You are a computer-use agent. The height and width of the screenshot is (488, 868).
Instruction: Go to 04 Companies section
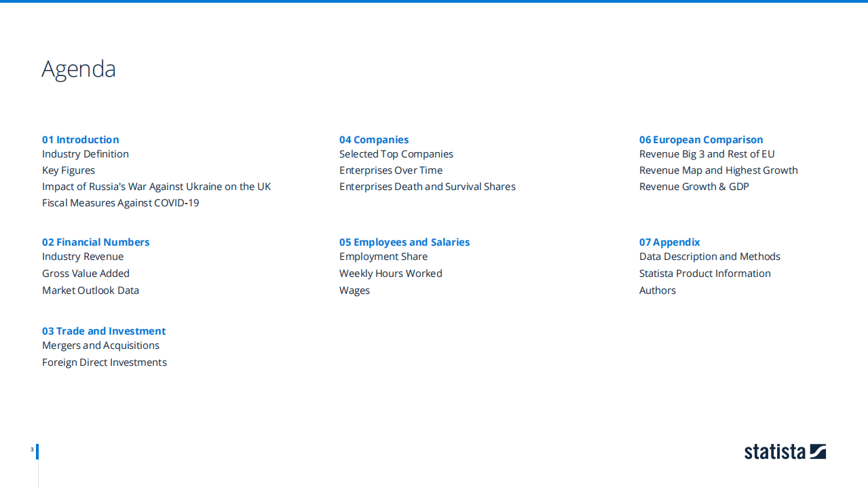(x=374, y=140)
